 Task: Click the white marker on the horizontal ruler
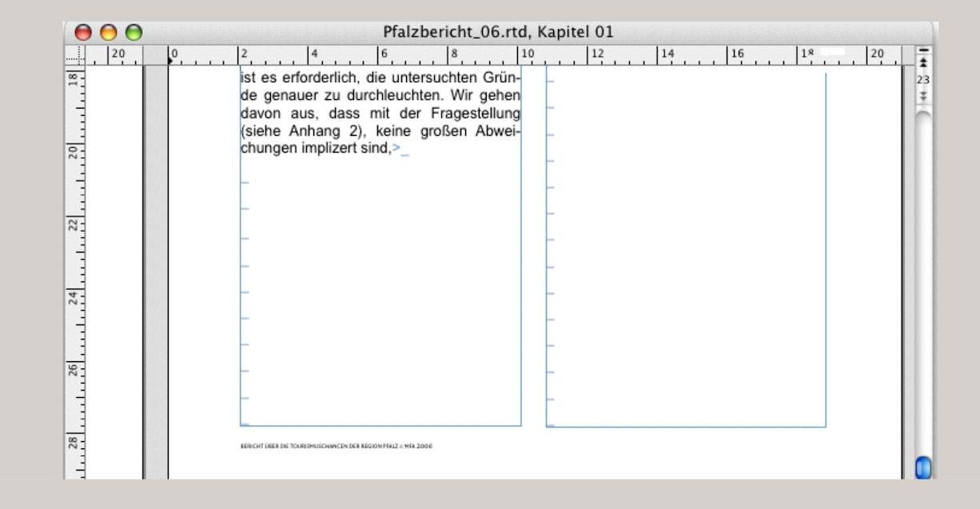831,50
